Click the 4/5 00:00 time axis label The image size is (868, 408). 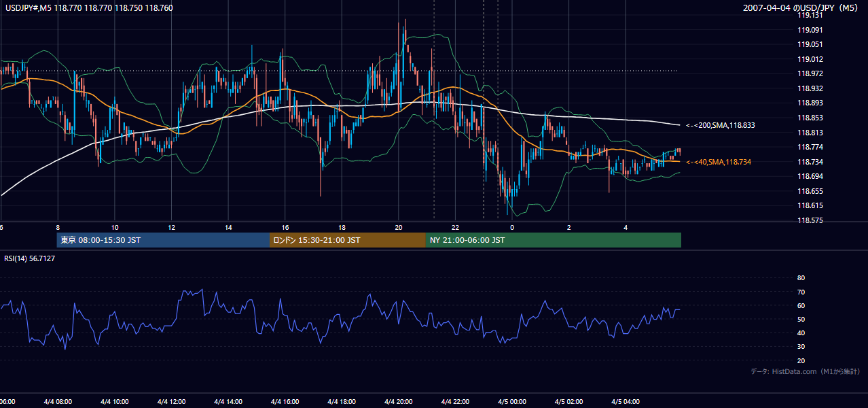coord(512,402)
